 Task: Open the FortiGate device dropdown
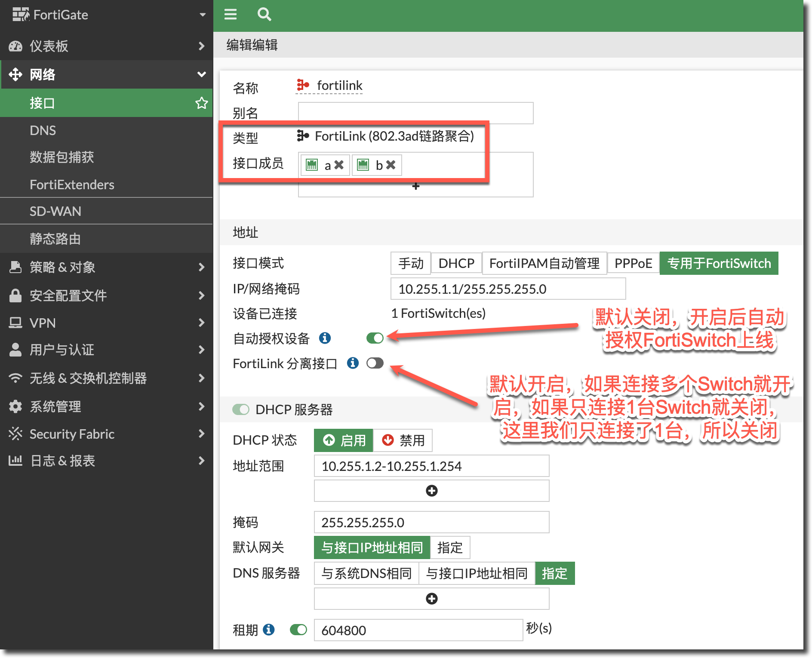(202, 15)
